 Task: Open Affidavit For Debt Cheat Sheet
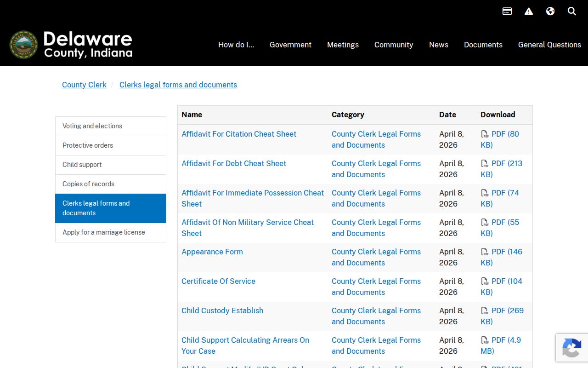coord(234,163)
